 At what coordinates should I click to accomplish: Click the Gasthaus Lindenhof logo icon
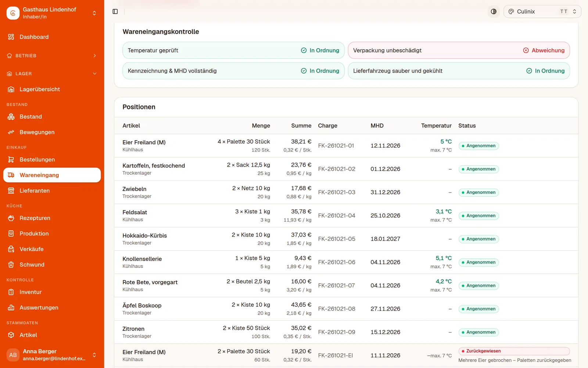click(x=13, y=13)
